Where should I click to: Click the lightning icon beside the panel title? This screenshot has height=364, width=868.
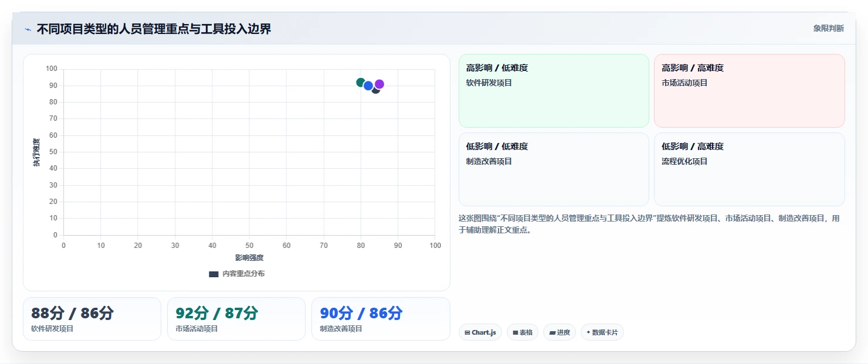click(x=28, y=29)
